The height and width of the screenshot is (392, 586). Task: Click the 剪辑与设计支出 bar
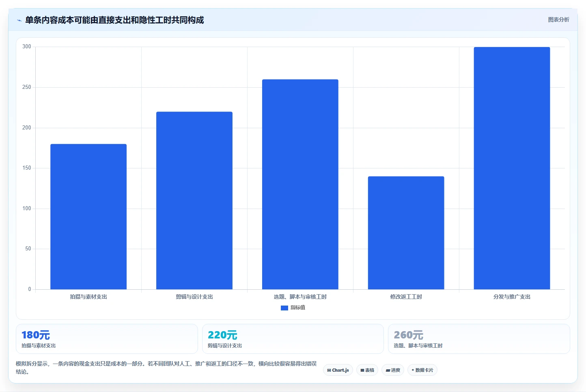(x=194, y=200)
